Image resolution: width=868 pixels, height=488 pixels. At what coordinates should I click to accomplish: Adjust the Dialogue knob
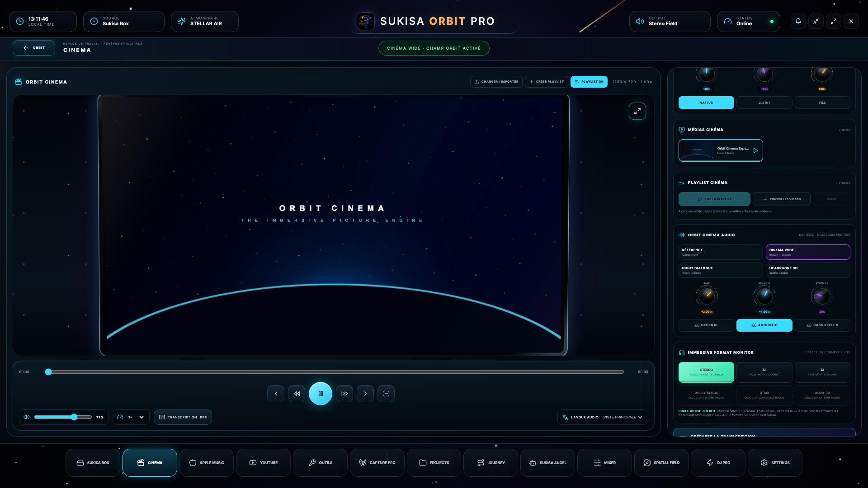764,296
